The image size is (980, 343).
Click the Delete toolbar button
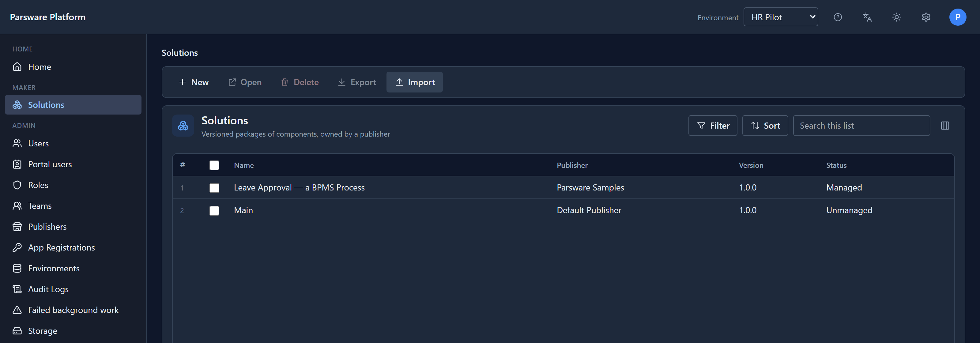click(x=300, y=82)
